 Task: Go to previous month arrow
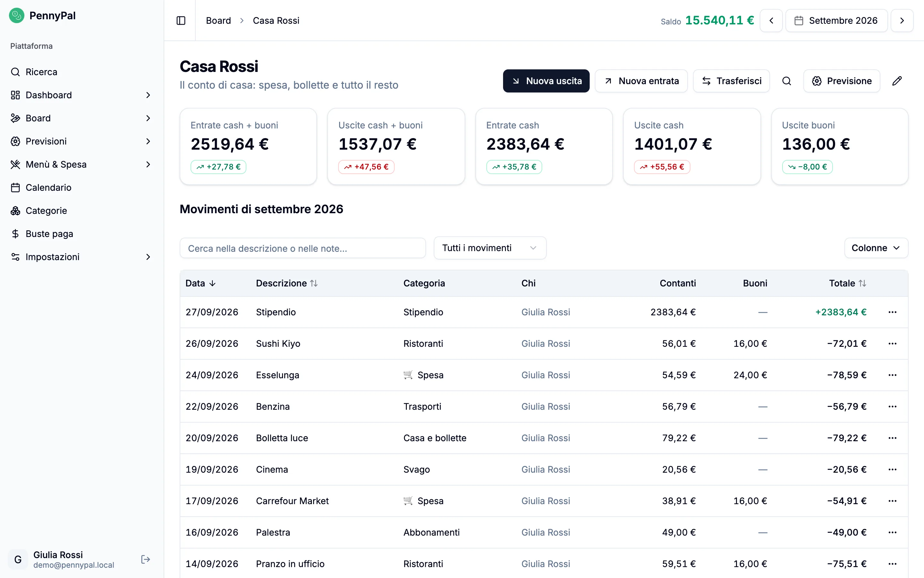pyautogui.click(x=771, y=21)
